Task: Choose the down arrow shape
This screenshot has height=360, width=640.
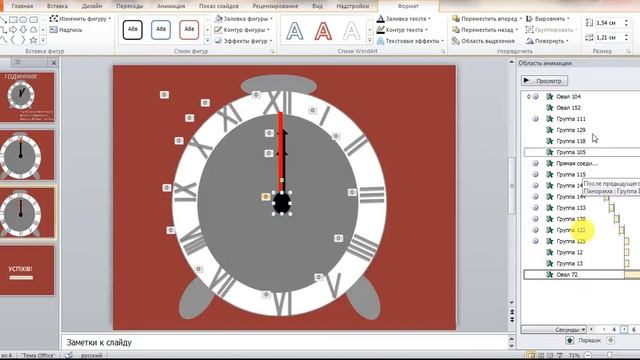Action: [23, 29]
